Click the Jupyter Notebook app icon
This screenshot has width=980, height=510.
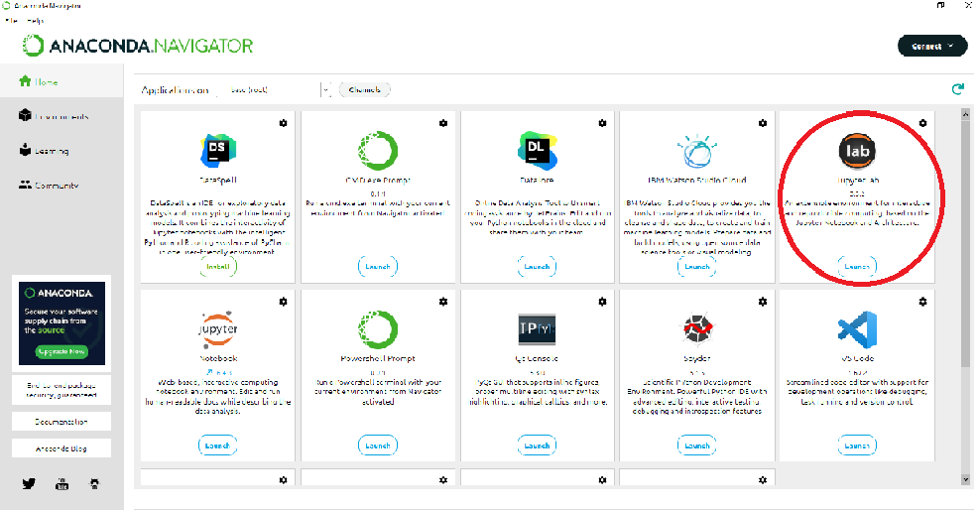tap(218, 328)
